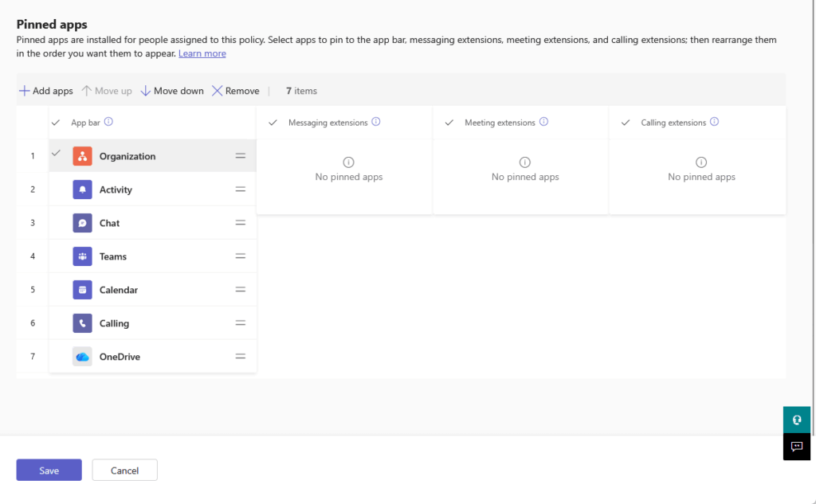Image resolution: width=816 pixels, height=504 pixels.
Task: Click Move down in the toolbar
Action: coord(172,91)
